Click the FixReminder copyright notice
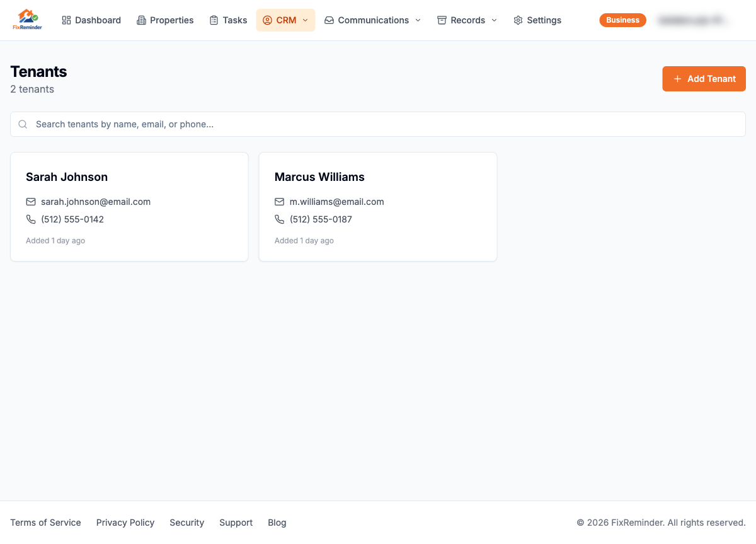This screenshot has width=756, height=544. [x=661, y=523]
